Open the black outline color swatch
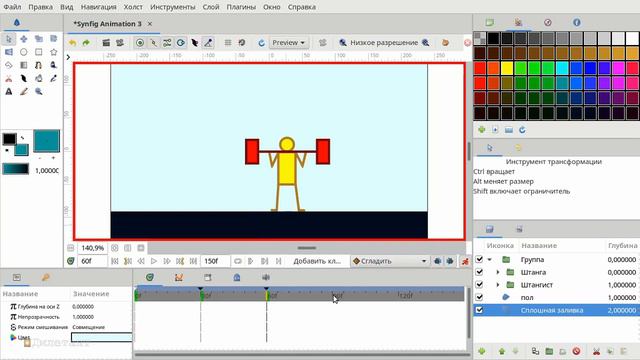Image resolution: width=640 pixels, height=360 pixels. point(9,139)
